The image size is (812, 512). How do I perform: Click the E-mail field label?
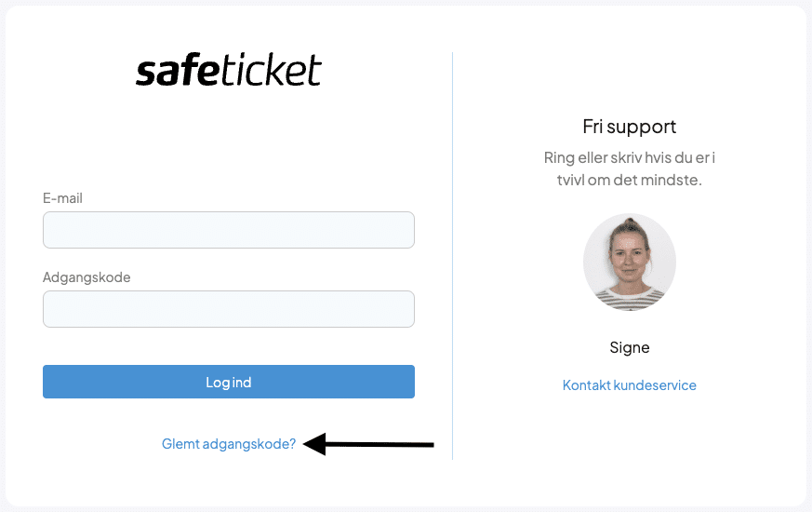(62, 198)
